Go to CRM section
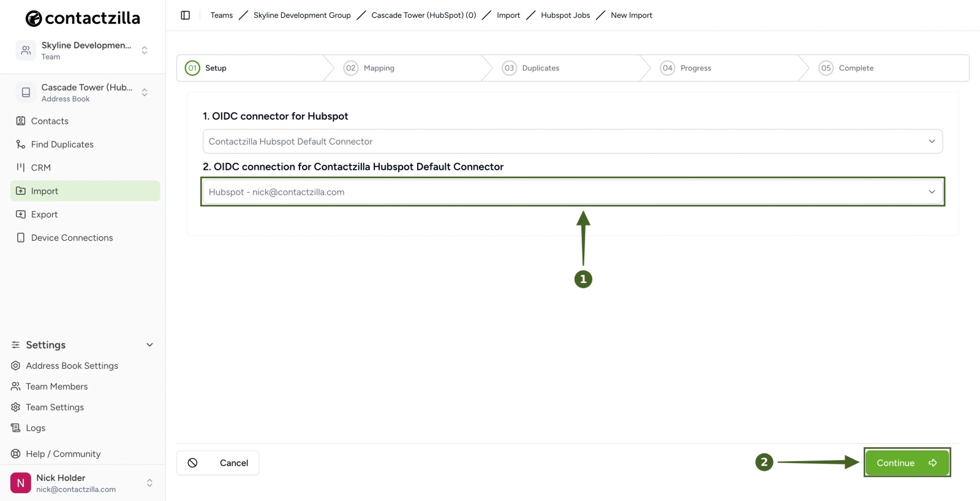 point(85,168)
